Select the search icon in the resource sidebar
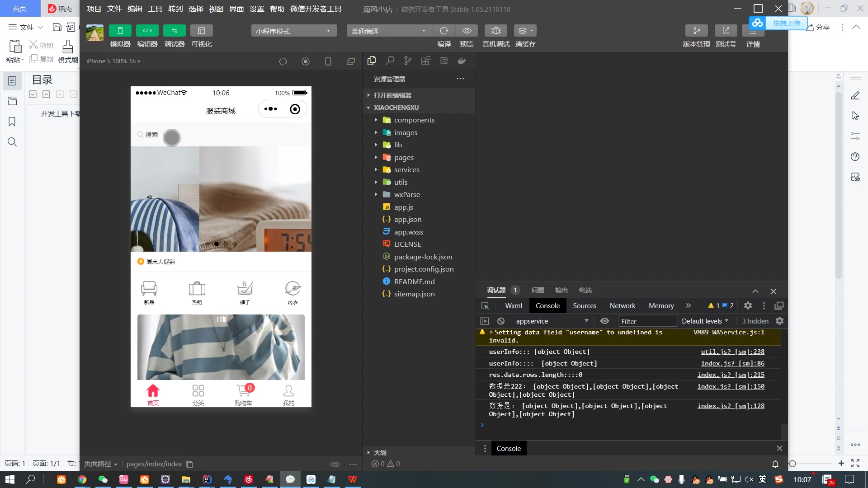Screen dimensions: 868x488 tap(390, 60)
